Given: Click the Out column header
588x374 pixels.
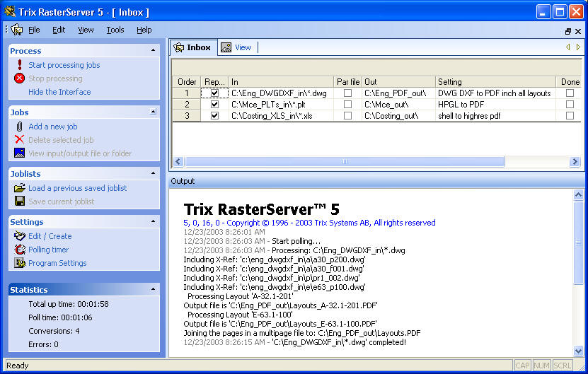Looking at the screenshot, I should (x=398, y=82).
